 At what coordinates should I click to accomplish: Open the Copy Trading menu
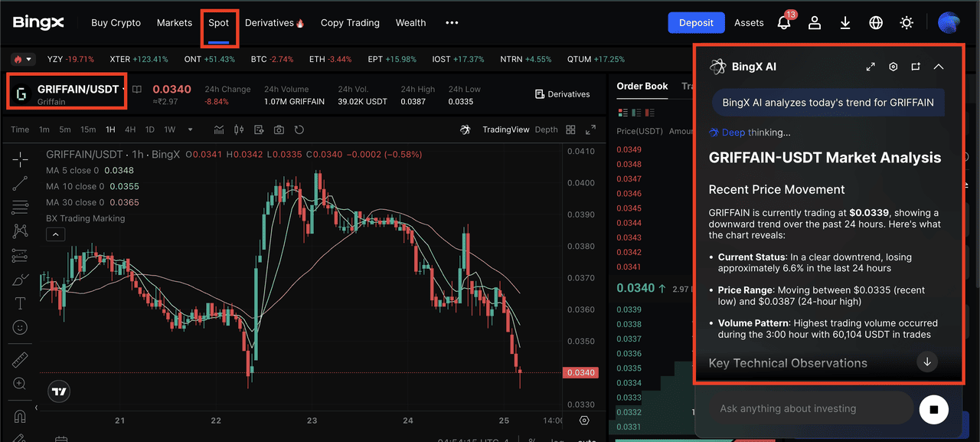[x=350, y=22]
